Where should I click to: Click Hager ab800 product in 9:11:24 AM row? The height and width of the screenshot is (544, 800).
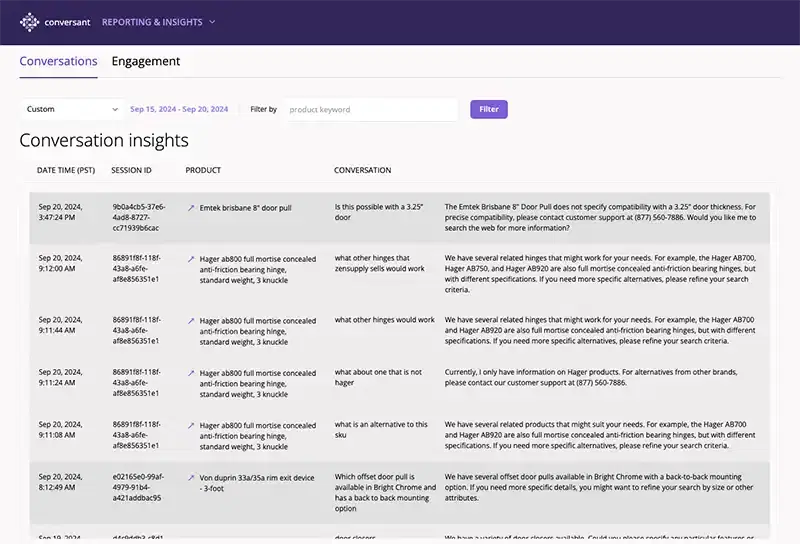coord(258,384)
